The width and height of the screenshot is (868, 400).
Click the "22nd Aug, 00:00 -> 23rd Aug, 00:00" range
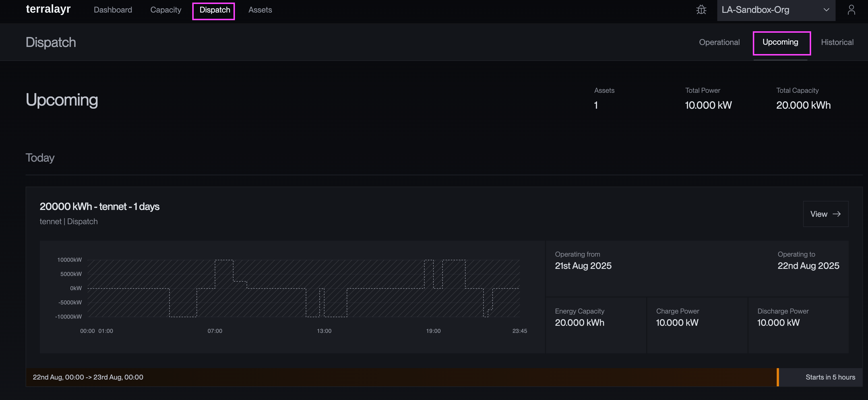click(x=88, y=377)
